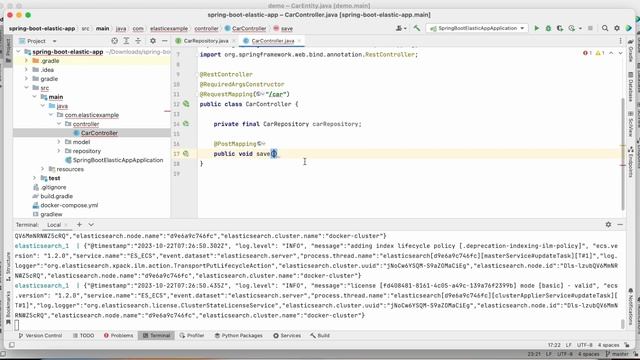Viewport: 640px width, 360px height.
Task: Expand all icon in Project panel
Action: [127, 41]
